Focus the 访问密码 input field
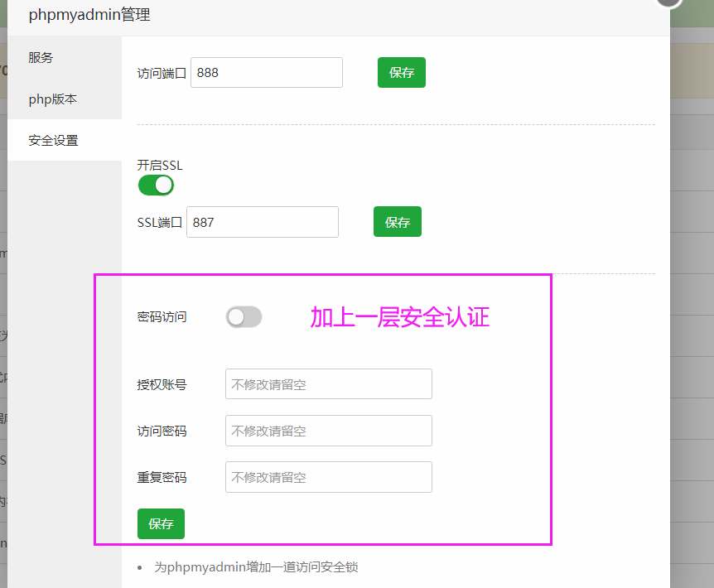 coord(328,431)
